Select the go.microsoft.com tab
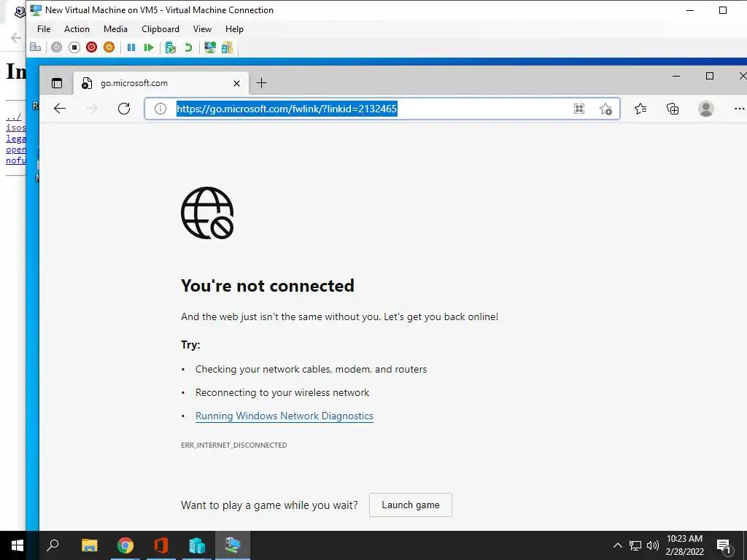747x560 pixels. (161, 83)
